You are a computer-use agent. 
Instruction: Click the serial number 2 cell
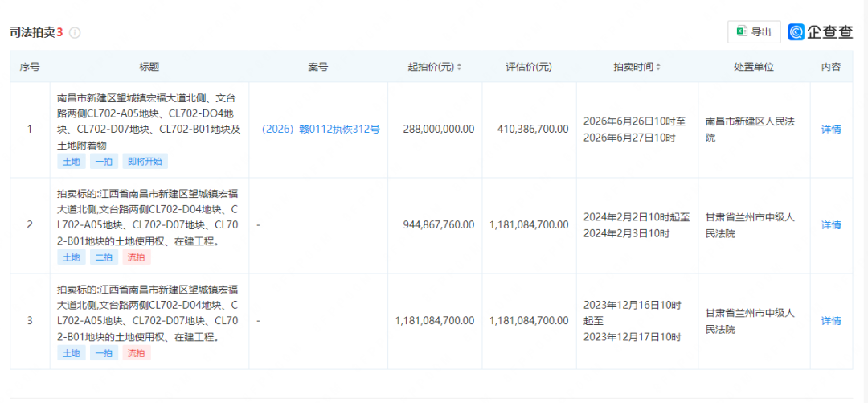pos(30,225)
